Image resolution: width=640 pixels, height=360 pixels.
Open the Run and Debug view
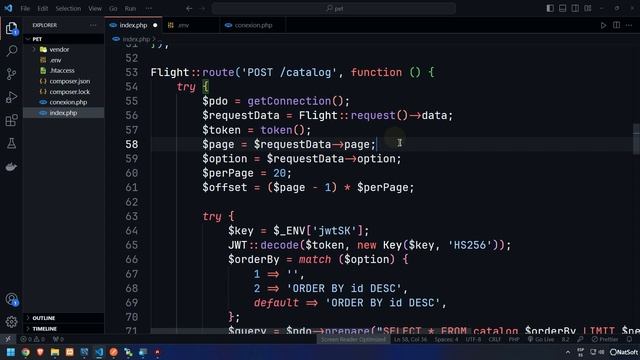pyautogui.click(x=11, y=97)
